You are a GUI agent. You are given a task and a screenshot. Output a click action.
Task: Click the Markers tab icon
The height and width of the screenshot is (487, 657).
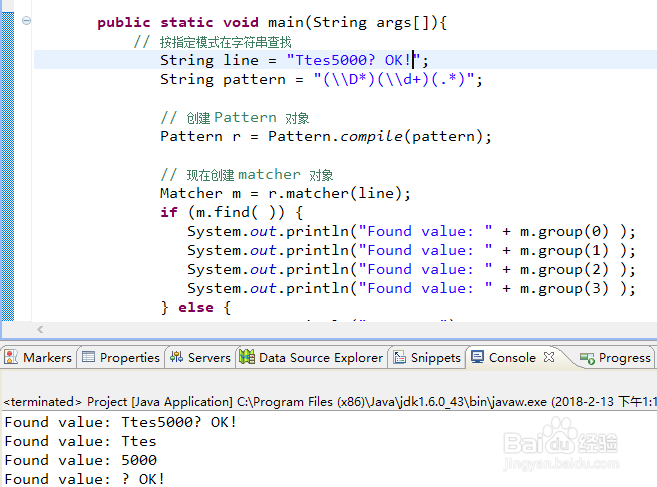(x=11, y=357)
